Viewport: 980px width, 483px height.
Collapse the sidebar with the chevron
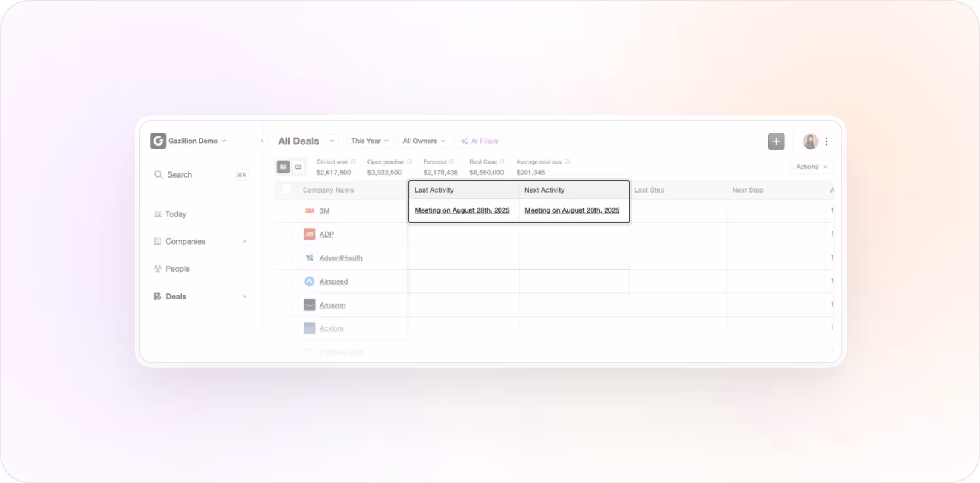coord(262,141)
